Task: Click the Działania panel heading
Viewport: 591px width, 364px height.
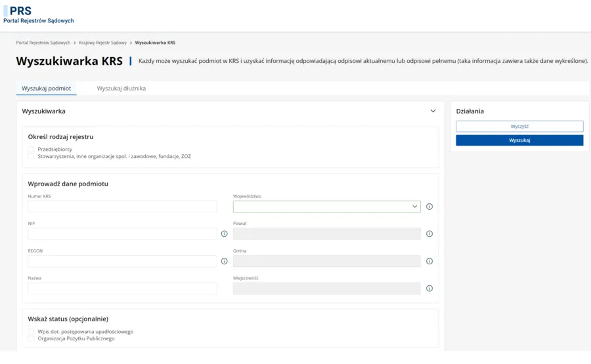Action: (470, 111)
